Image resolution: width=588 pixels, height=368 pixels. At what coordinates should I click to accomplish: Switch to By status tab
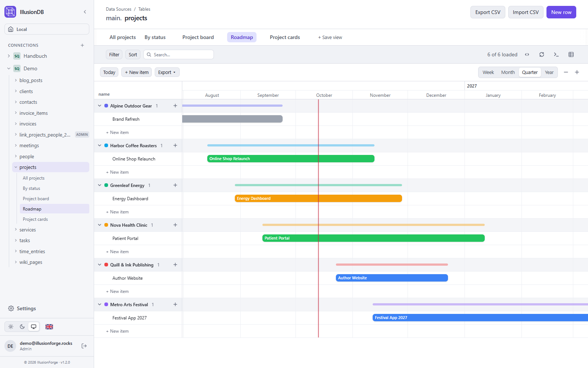tap(155, 37)
